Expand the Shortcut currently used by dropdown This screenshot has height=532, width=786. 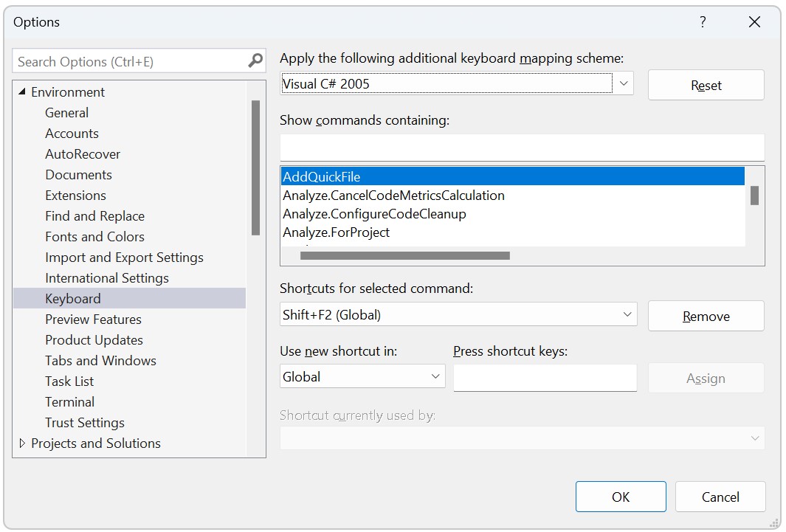756,438
